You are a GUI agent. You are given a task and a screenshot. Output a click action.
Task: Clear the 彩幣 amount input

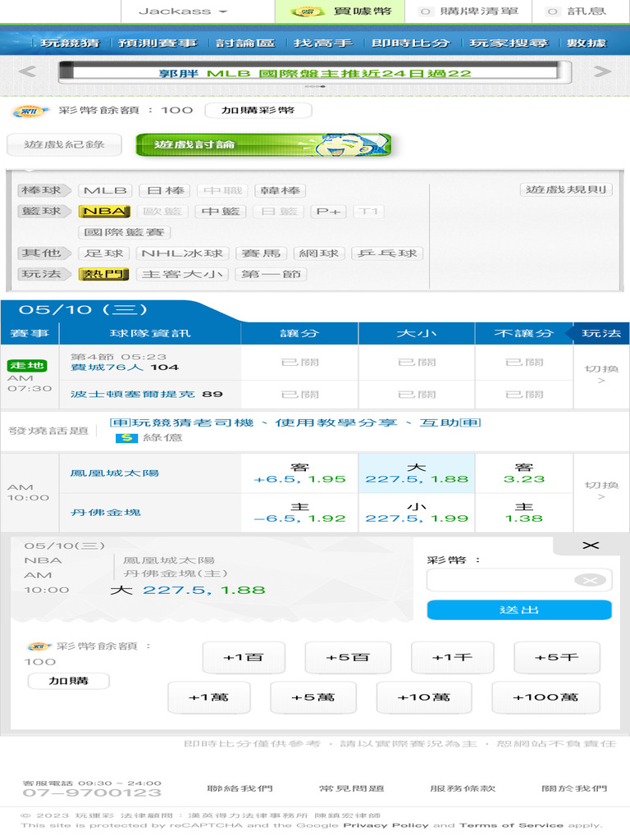click(x=589, y=580)
